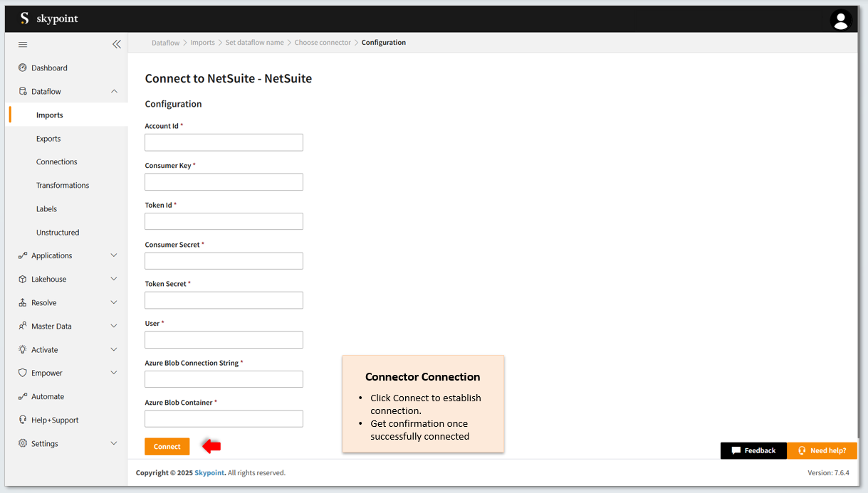Image resolution: width=868 pixels, height=493 pixels.
Task: Expand the Master Data chevron
Action: (114, 327)
